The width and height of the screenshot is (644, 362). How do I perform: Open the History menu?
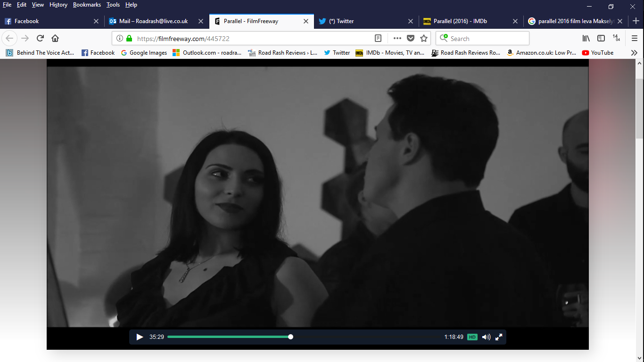[58, 5]
